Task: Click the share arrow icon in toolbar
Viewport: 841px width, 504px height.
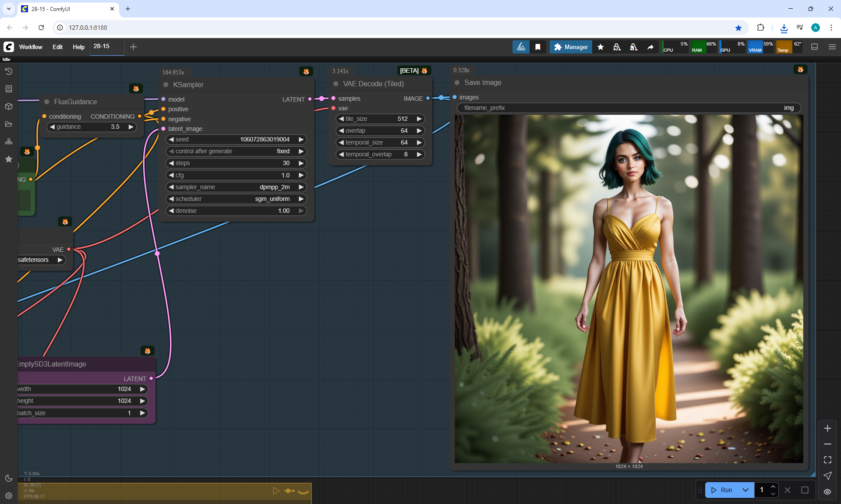Action: click(650, 47)
